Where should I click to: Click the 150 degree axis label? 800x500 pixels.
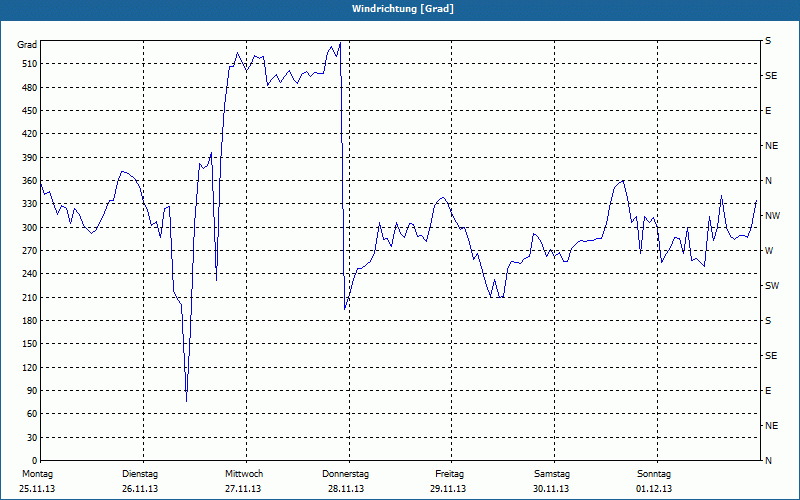pos(29,344)
